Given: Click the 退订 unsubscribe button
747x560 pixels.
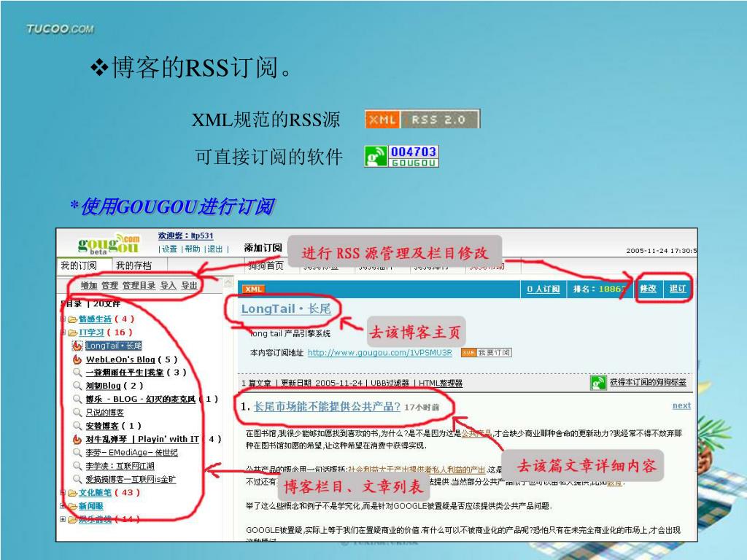Looking at the screenshot, I should (678, 289).
